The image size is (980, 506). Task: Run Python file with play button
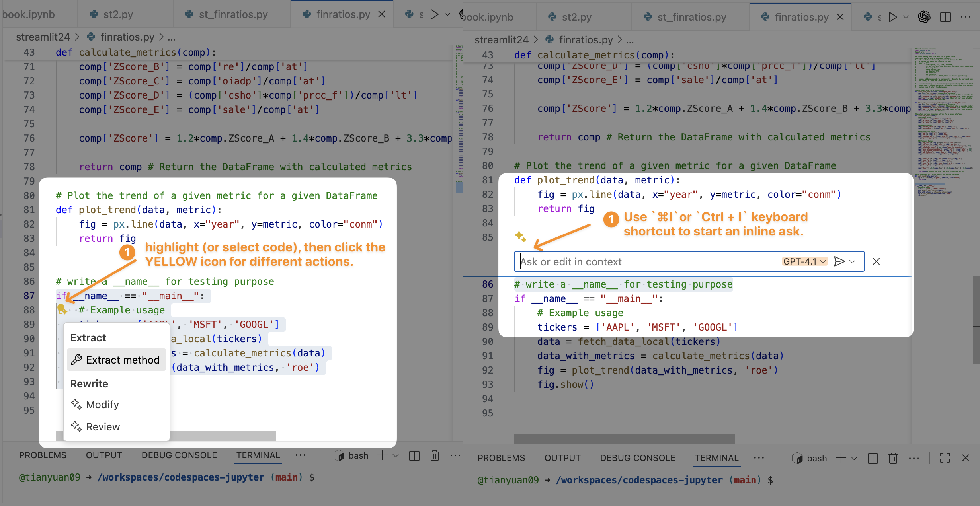(x=893, y=17)
